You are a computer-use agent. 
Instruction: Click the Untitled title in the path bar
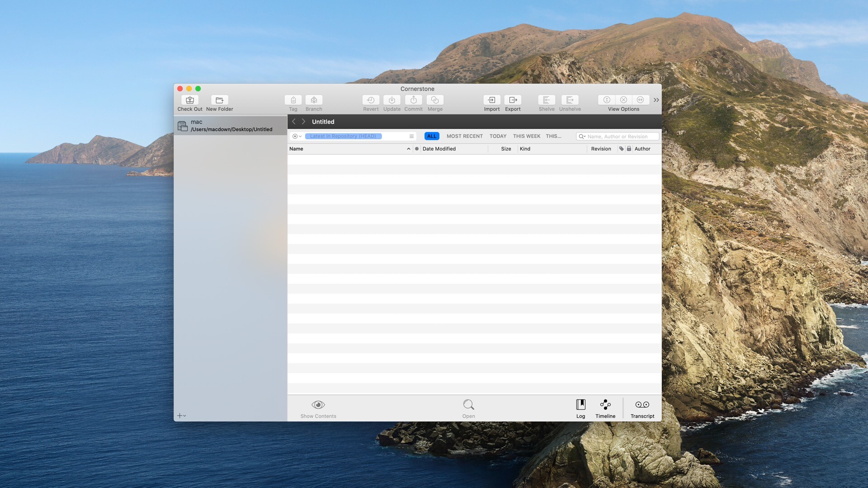tap(323, 122)
